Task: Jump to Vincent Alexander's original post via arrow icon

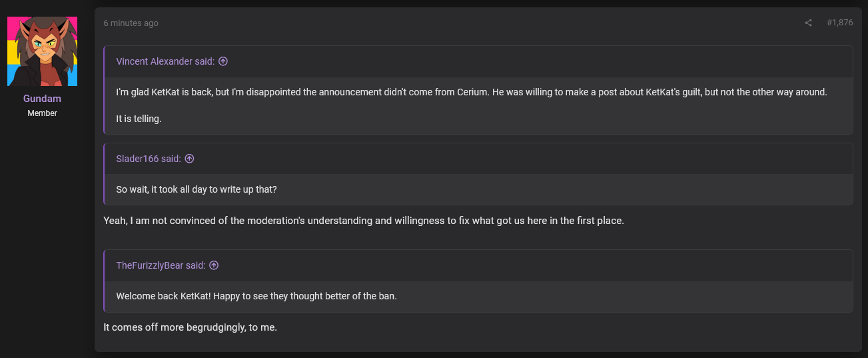Action: (x=223, y=61)
